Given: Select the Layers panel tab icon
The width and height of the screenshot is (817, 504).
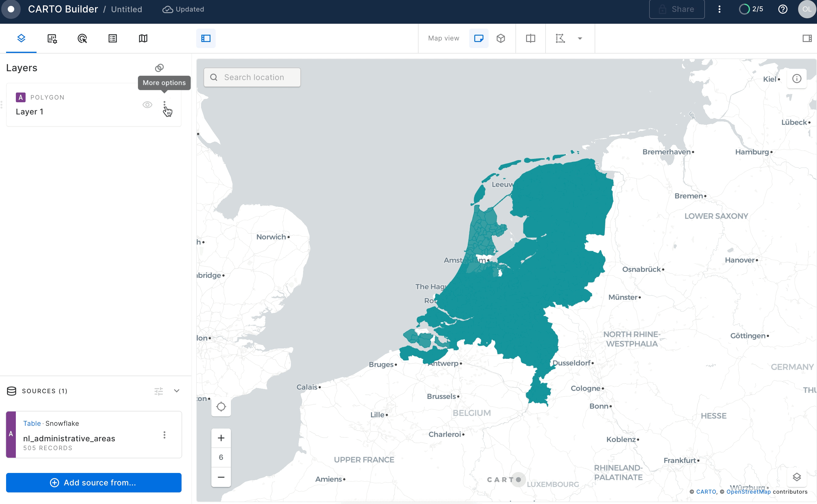Looking at the screenshot, I should point(21,38).
